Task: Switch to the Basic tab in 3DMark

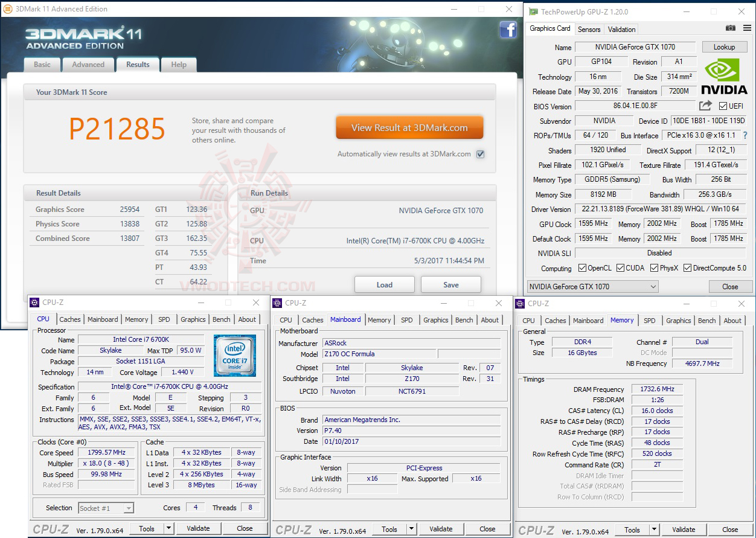Action: tap(42, 65)
